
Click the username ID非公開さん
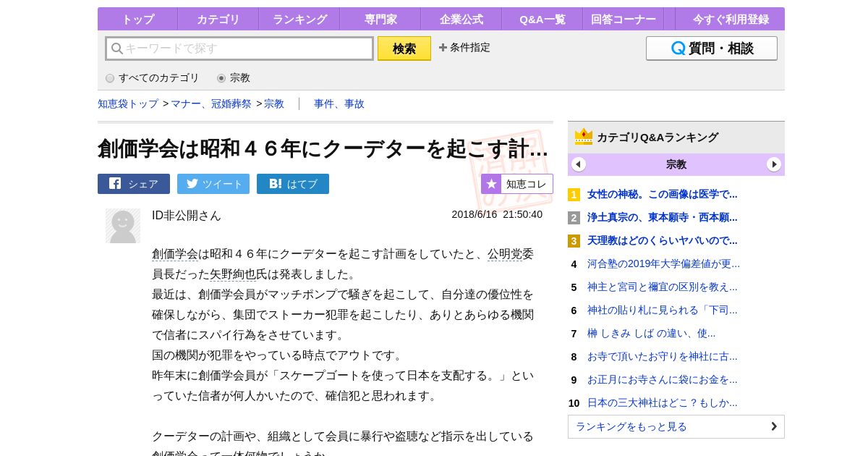click(x=187, y=215)
